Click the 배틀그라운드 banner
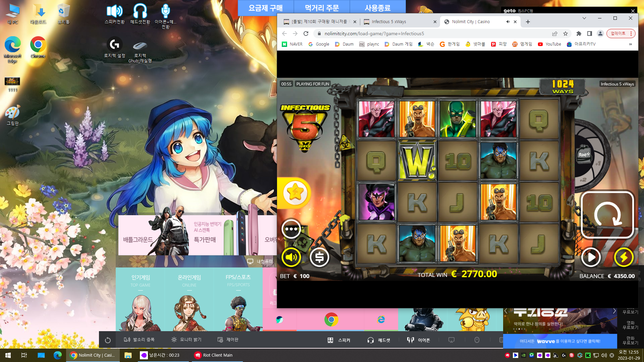The width and height of the screenshot is (644, 362). (x=154, y=235)
